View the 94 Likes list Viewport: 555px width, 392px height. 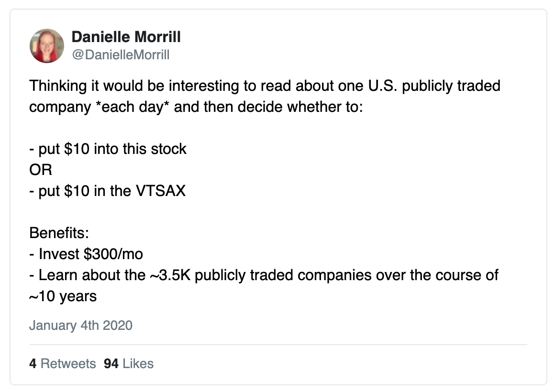(129, 363)
